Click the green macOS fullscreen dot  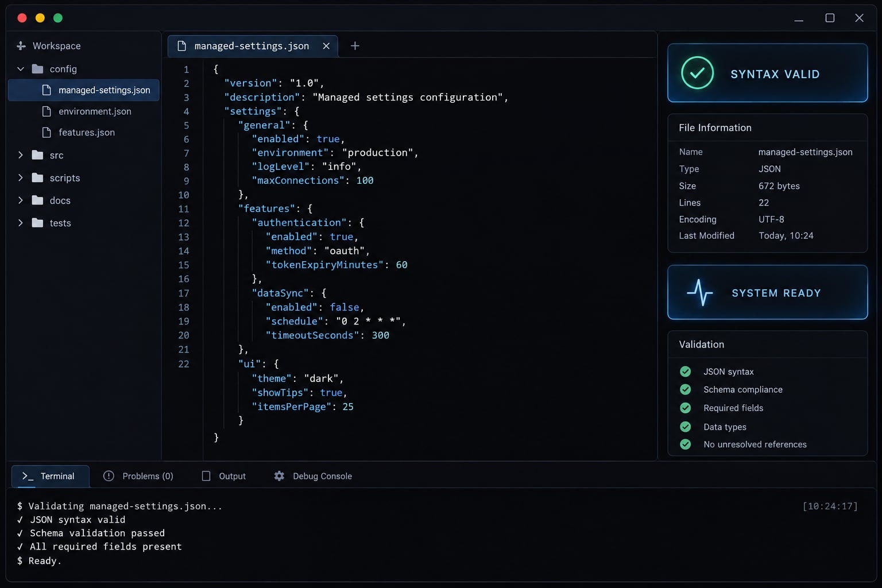pos(58,18)
